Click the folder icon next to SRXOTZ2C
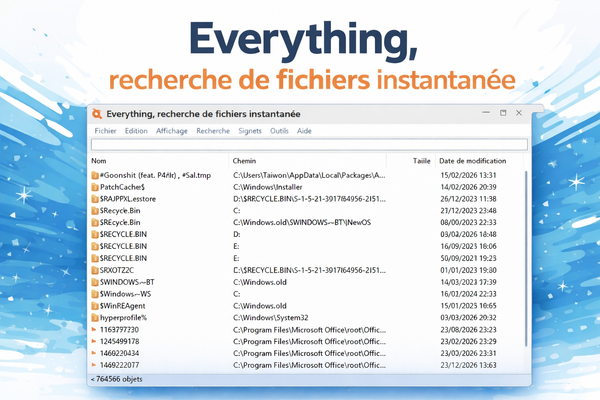This screenshot has width=600, height=400. point(95,270)
